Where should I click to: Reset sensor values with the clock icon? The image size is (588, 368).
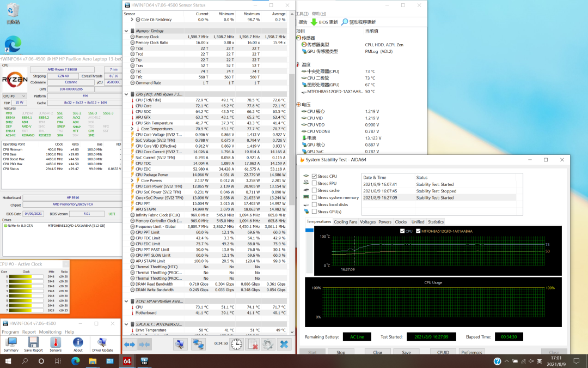(236, 344)
